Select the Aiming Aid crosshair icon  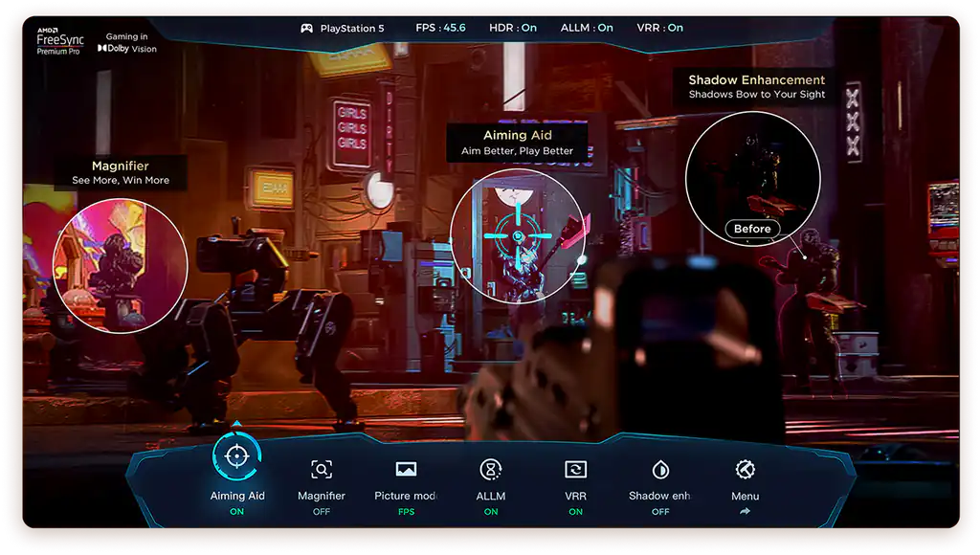(x=237, y=456)
